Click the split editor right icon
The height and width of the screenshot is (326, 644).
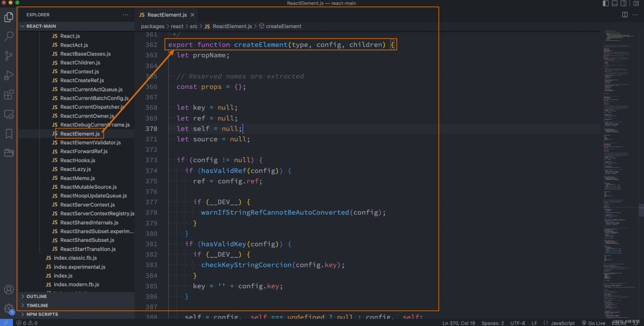(625, 15)
